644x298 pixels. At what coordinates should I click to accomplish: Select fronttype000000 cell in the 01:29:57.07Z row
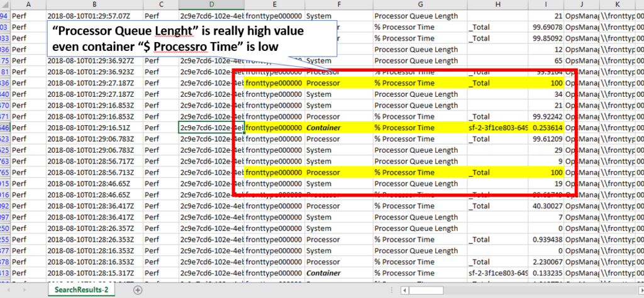coord(275,16)
